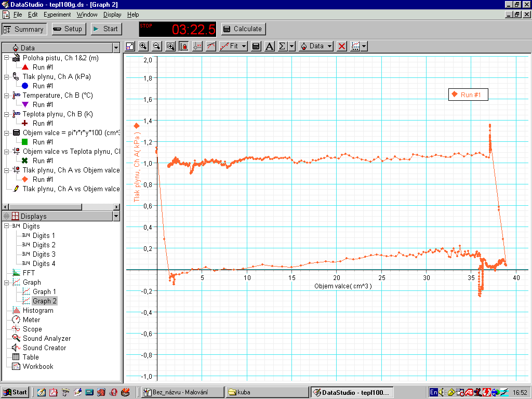Open the Windows Start menu
The width and height of the screenshot is (532, 399).
(15, 392)
